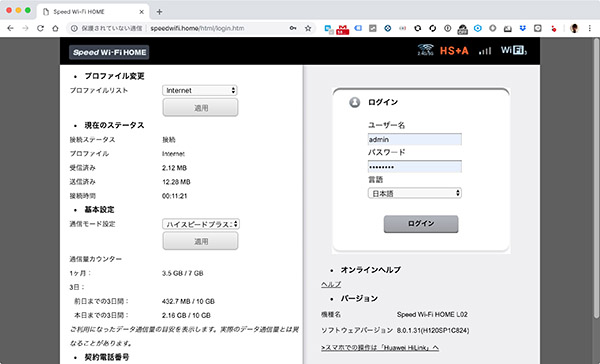This screenshot has height=364, width=600.
Task: Click software version 8.0.1.31(H120SP1C824)
Action: tap(433, 330)
